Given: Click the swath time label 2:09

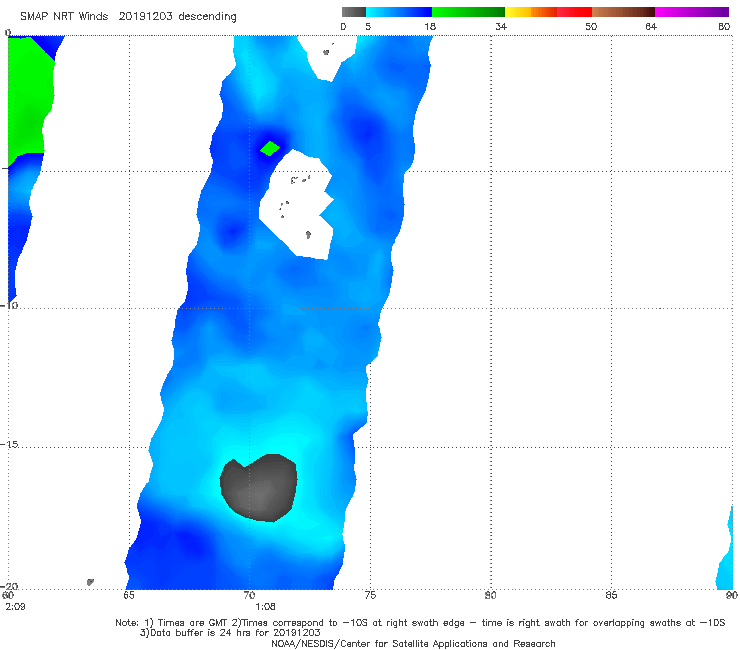Looking at the screenshot, I should click(x=16, y=607).
